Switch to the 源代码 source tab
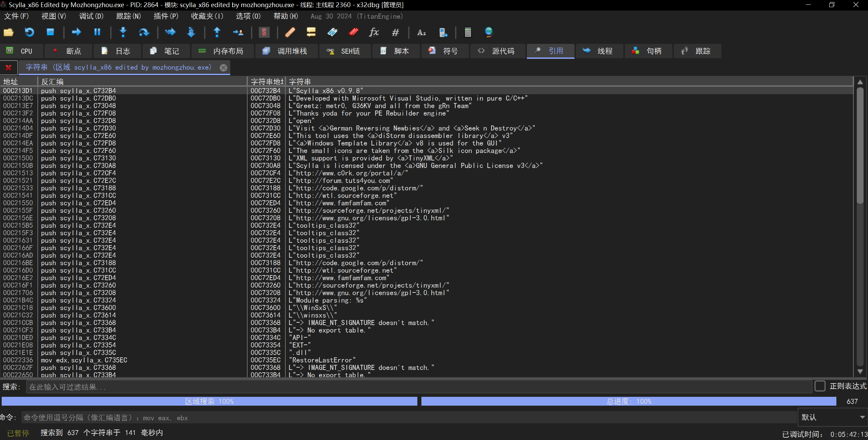868x440 pixels. [498, 51]
